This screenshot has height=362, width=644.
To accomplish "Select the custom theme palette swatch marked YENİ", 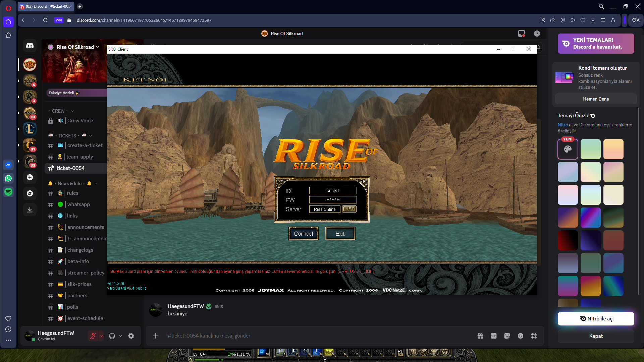I will tap(568, 149).
